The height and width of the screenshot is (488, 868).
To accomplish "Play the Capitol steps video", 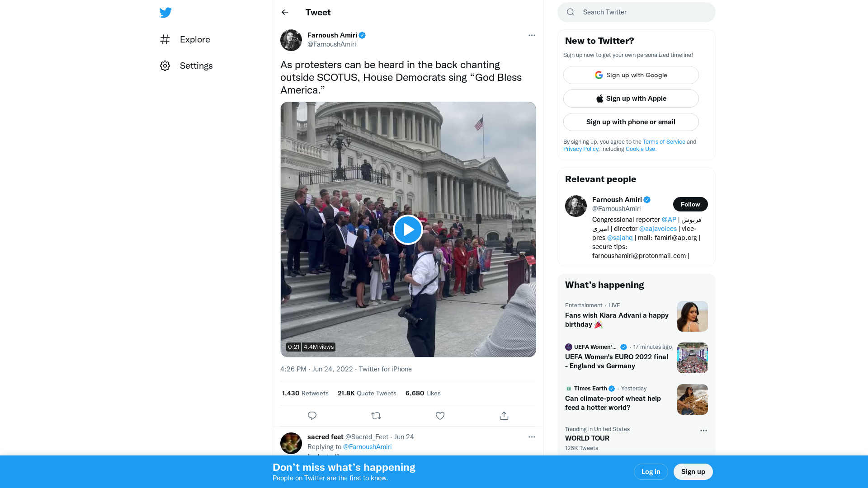I will click(408, 229).
